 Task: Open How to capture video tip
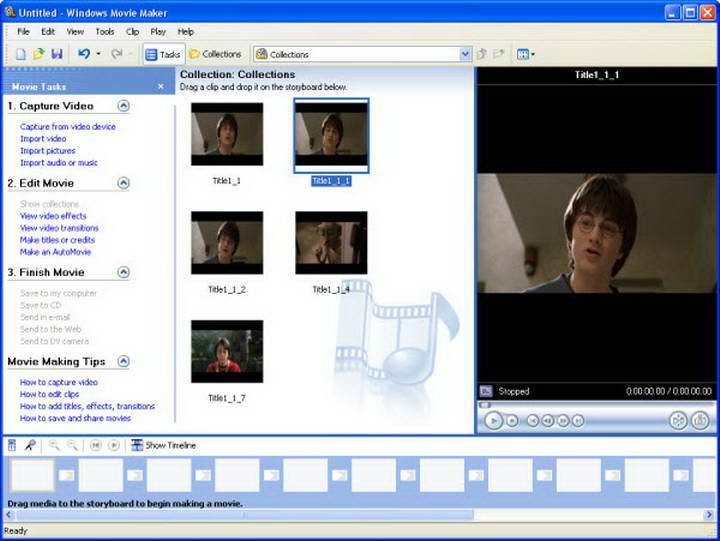(59, 382)
